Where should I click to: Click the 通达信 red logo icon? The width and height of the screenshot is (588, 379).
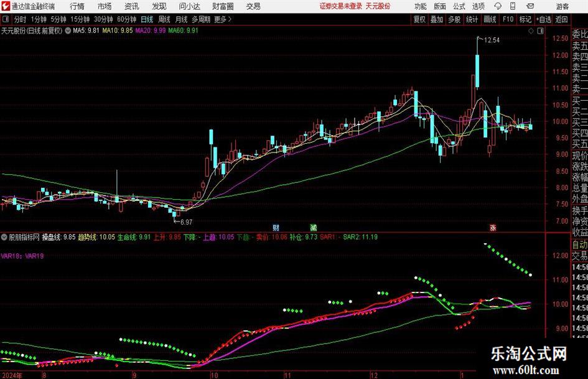tap(6, 6)
